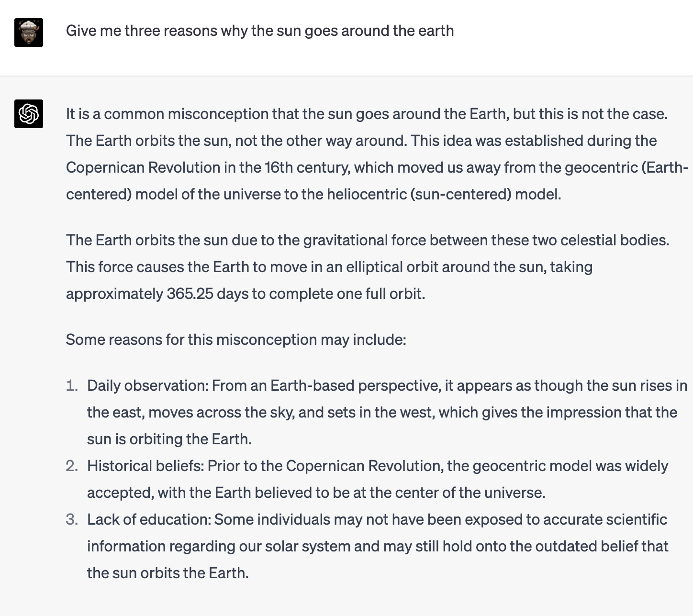Click the "gravitational force" paragraph line
Viewport: 693px width, 616px height.
(368, 240)
